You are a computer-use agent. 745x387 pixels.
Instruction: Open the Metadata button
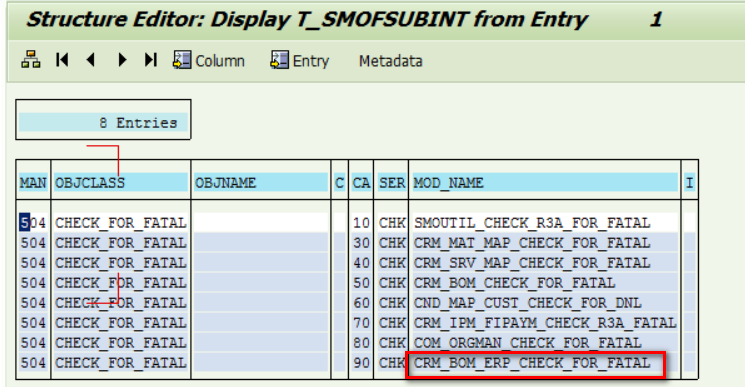(x=391, y=61)
